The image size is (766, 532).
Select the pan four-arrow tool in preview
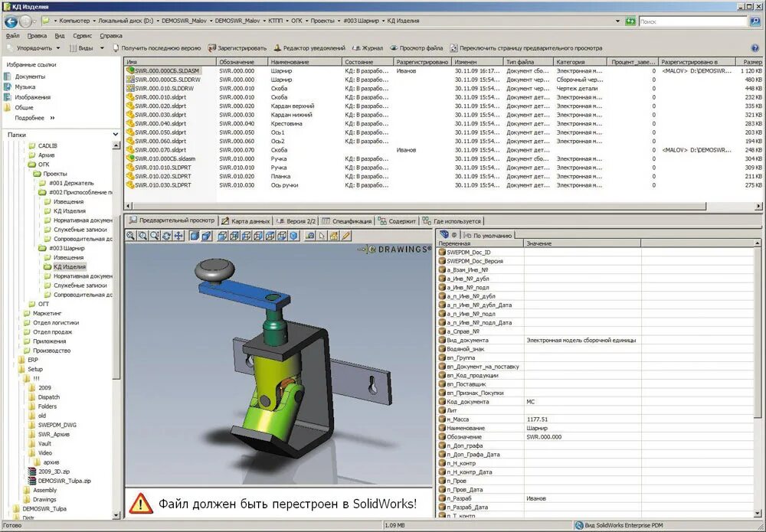[x=178, y=236]
